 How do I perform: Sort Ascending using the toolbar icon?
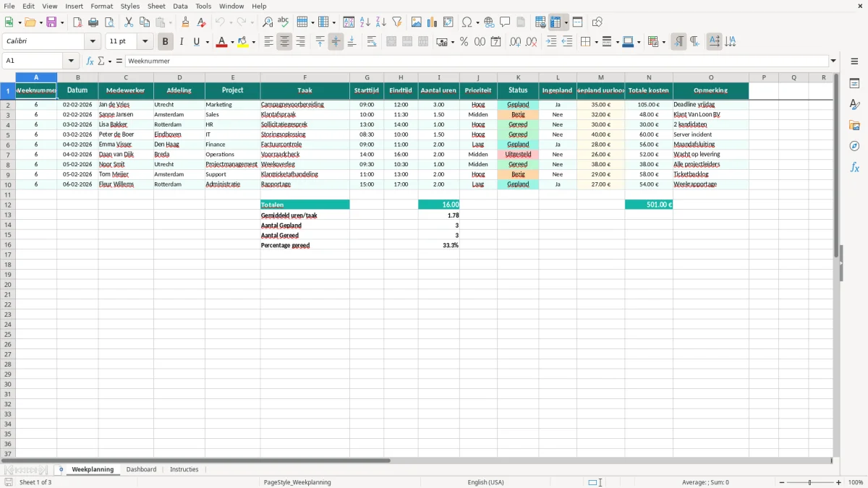pos(365,22)
